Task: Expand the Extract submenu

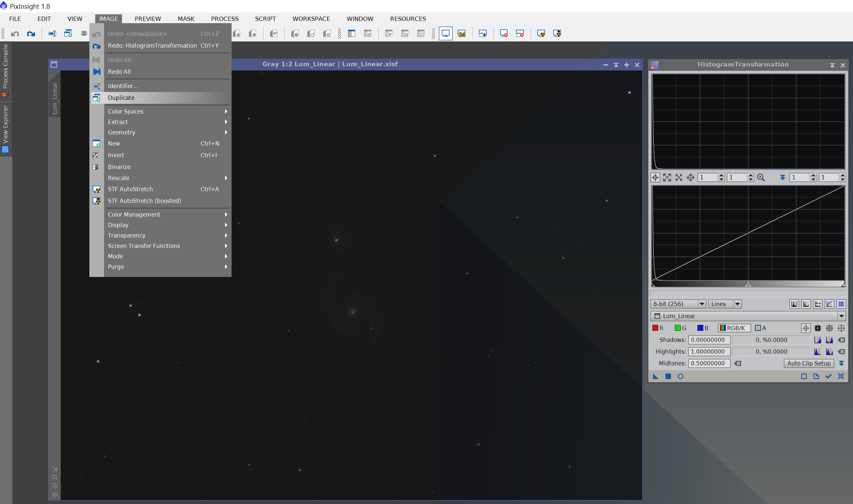Action: (x=160, y=122)
